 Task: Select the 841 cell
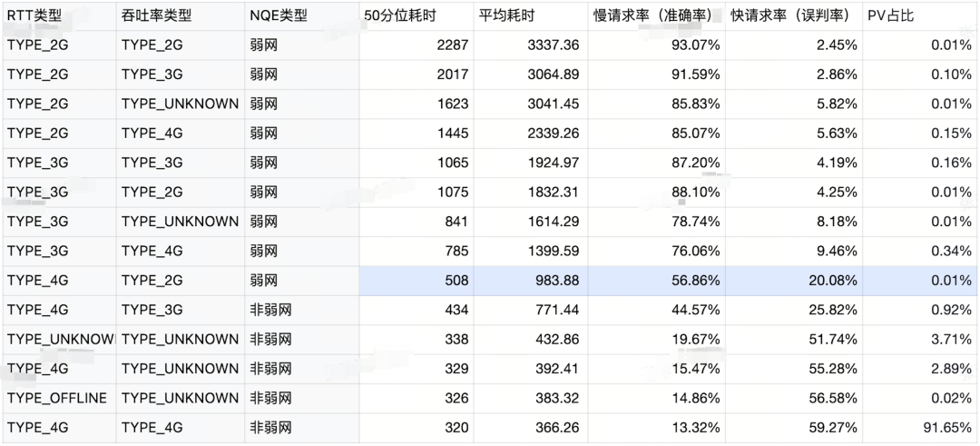(416, 222)
